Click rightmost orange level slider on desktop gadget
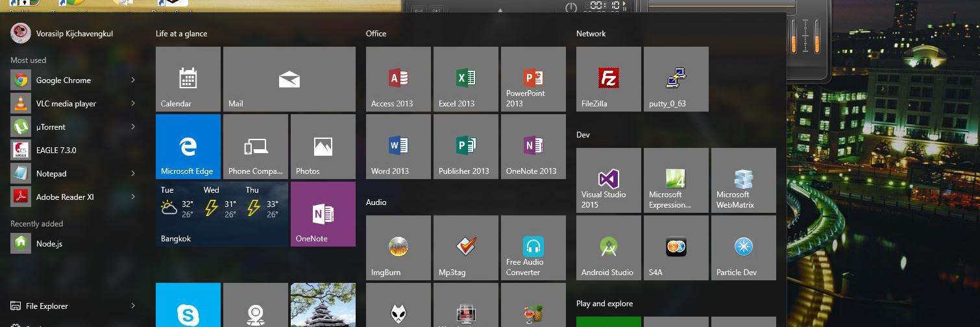Image resolution: width=980 pixels, height=327 pixels. pos(816,36)
